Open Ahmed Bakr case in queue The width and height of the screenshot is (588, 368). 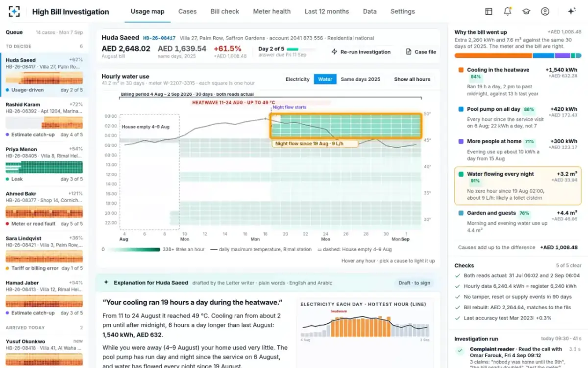point(44,209)
